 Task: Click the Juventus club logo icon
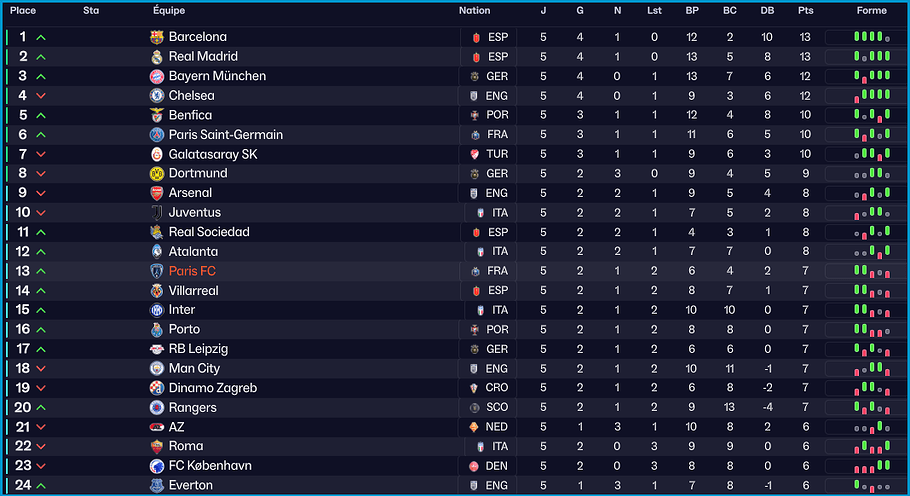point(156,212)
